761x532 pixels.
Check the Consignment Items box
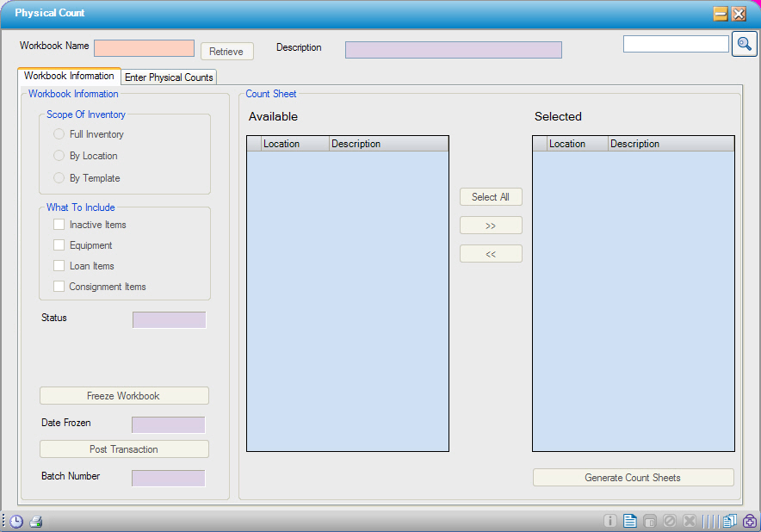(x=59, y=287)
